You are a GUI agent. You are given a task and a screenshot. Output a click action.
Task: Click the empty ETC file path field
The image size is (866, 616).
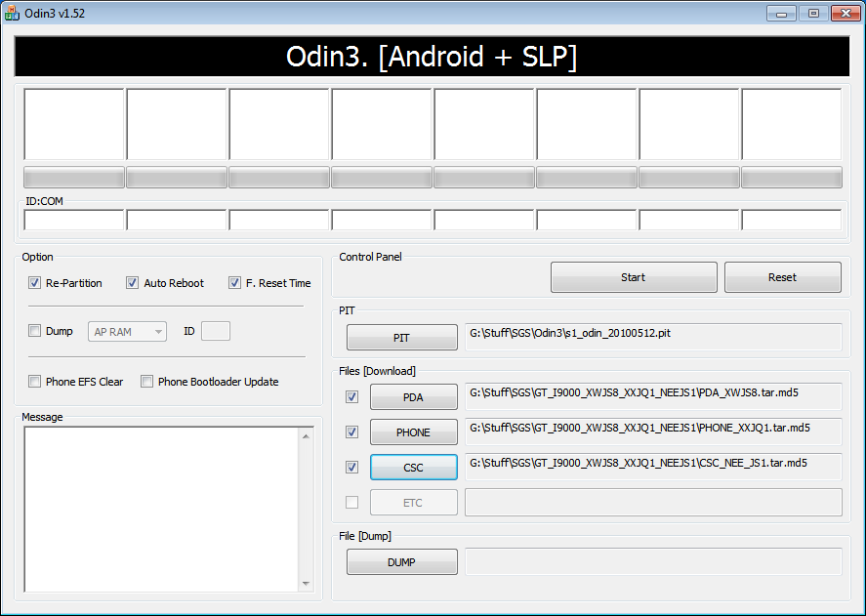coord(653,502)
